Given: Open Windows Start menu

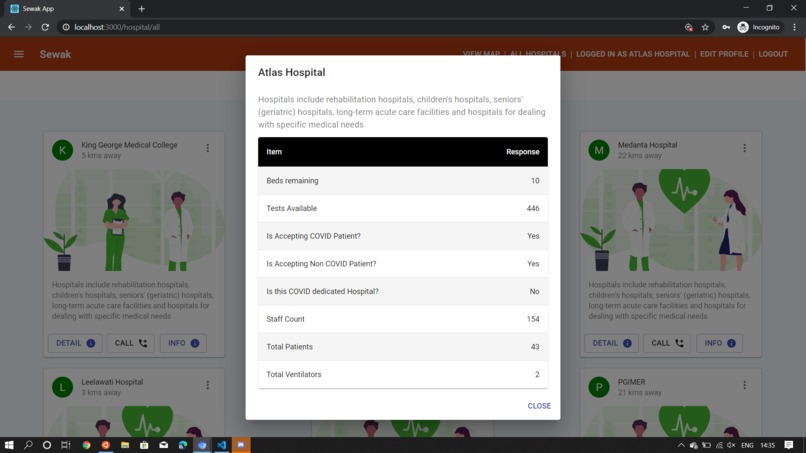Looking at the screenshot, I should pos(9,445).
